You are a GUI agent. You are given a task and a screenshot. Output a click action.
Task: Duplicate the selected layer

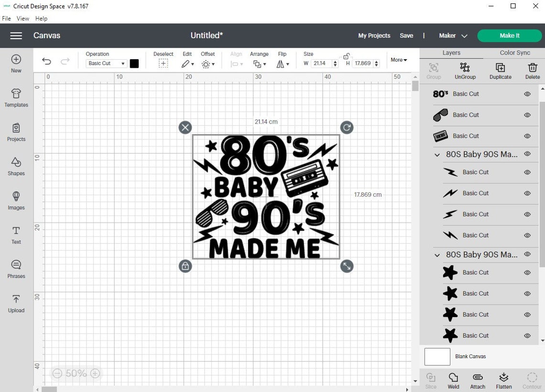[500, 71]
